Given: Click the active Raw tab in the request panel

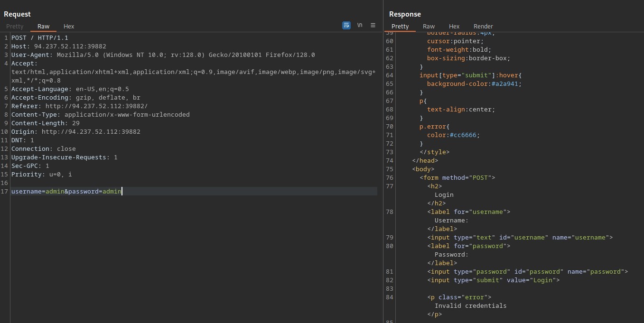Looking at the screenshot, I should 43,27.
